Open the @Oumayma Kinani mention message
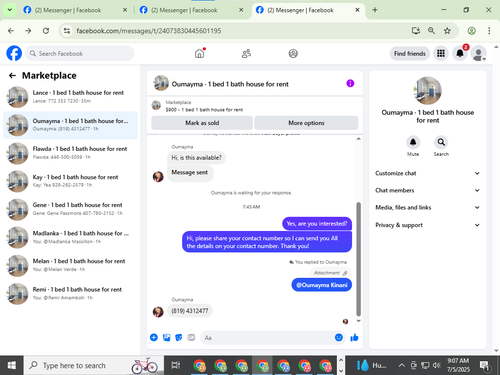The height and width of the screenshot is (375, 500). point(322,285)
